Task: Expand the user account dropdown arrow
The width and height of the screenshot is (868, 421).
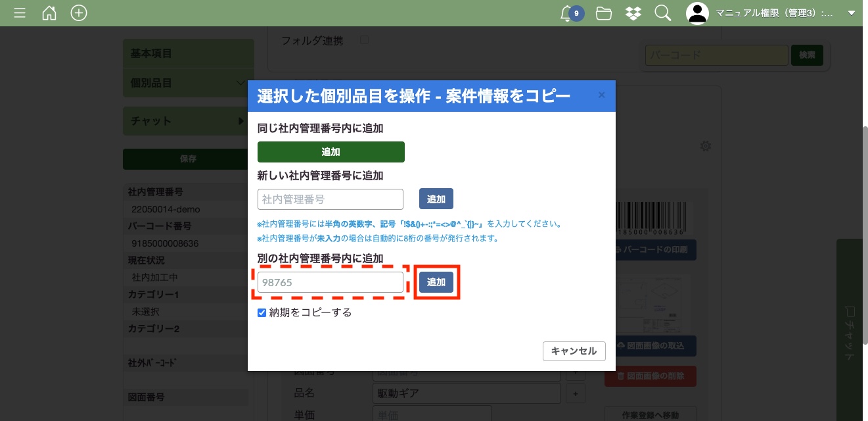Action: tap(852, 13)
